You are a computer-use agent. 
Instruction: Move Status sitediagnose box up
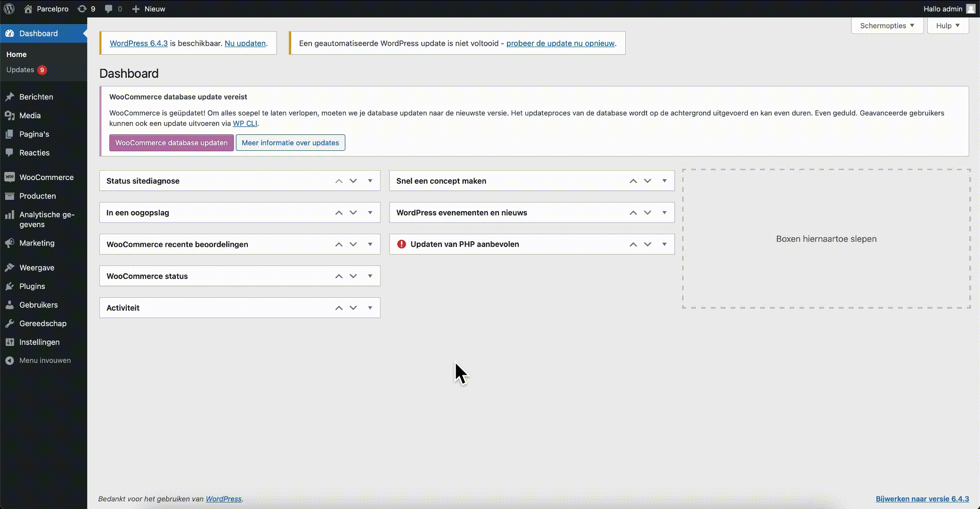pyautogui.click(x=339, y=181)
